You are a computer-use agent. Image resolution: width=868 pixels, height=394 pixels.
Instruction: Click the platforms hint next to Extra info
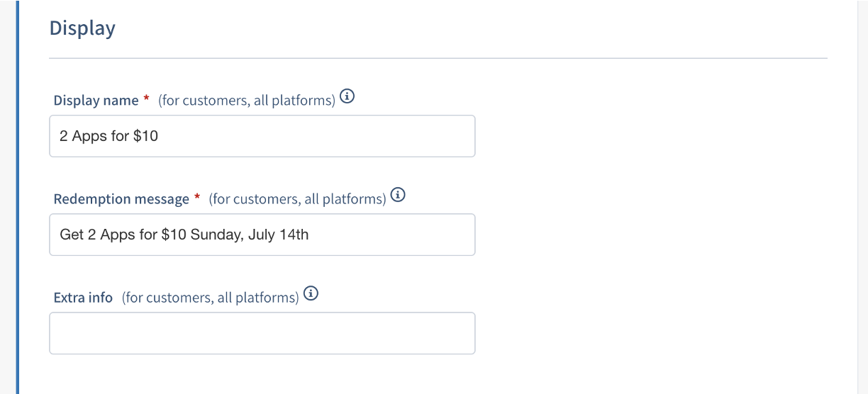[211, 298]
